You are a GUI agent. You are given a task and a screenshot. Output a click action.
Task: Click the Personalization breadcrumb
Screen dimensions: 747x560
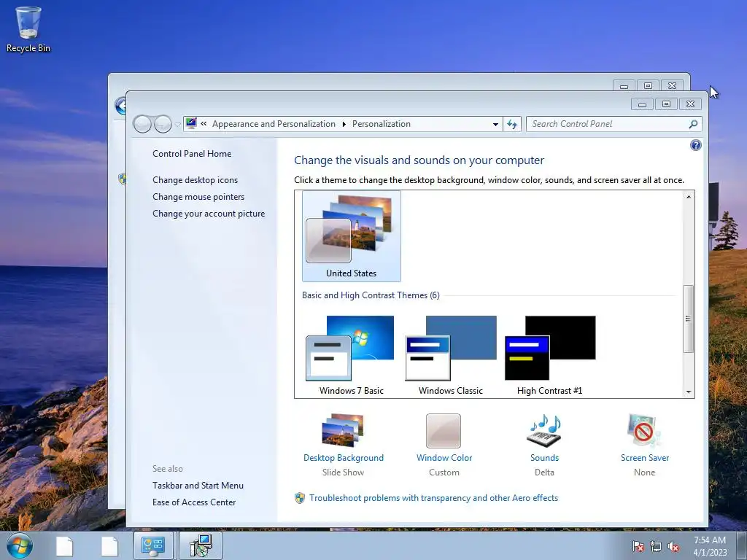(381, 124)
